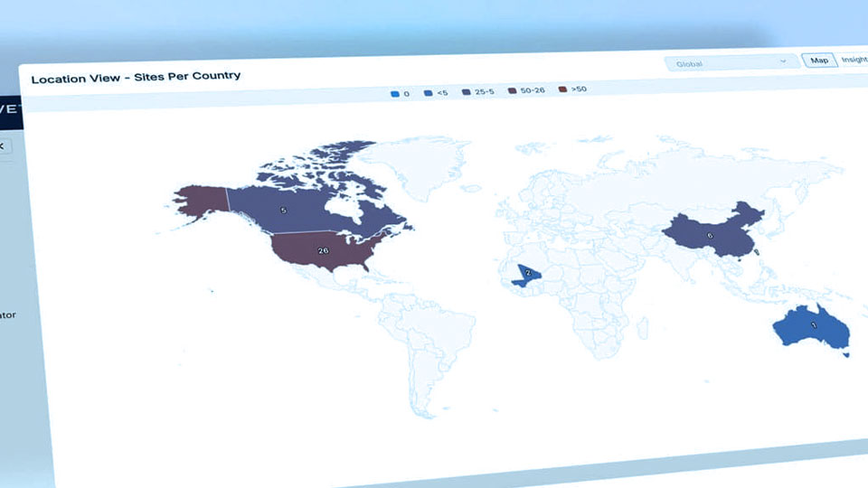Toggle the <5 legend swatch

[428, 93]
